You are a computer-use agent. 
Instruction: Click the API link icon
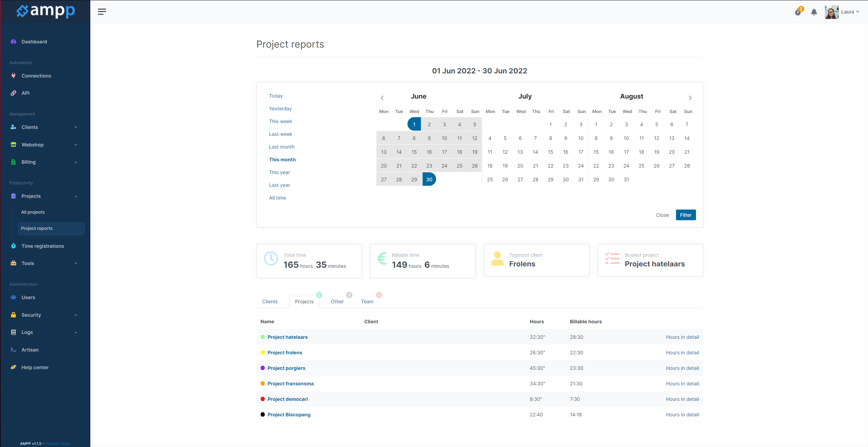coord(13,93)
